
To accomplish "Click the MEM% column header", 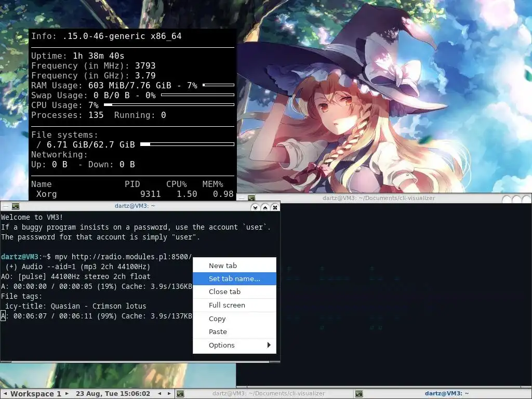I will click(x=212, y=184).
